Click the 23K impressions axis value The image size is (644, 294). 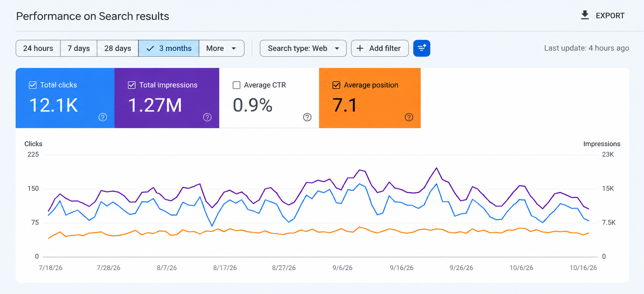pyautogui.click(x=608, y=154)
